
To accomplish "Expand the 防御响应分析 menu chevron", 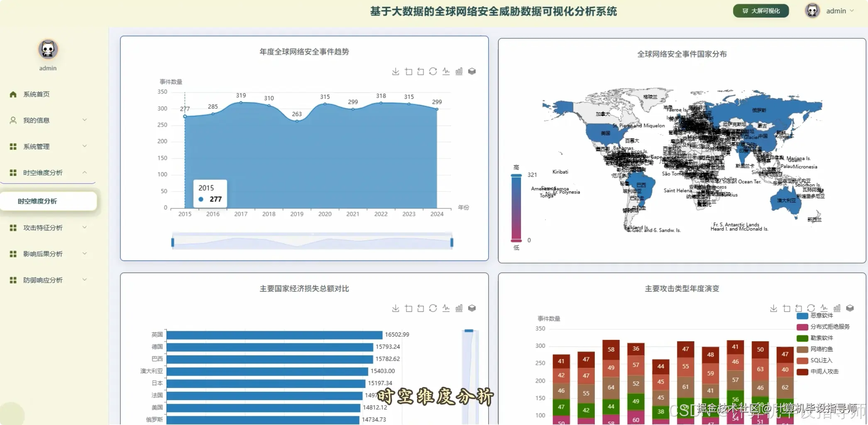I will click(x=85, y=280).
